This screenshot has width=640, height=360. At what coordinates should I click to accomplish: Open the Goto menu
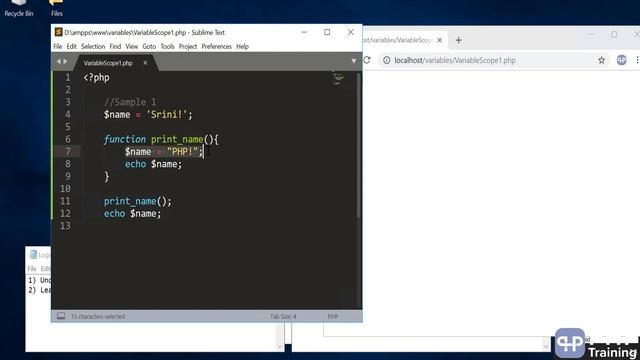pos(149,47)
